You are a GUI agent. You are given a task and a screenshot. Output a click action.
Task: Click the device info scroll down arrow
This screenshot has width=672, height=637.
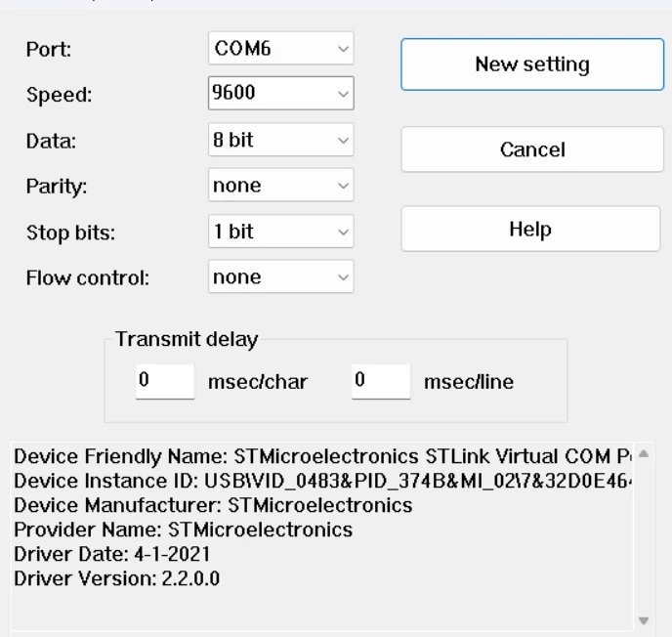[644, 620]
